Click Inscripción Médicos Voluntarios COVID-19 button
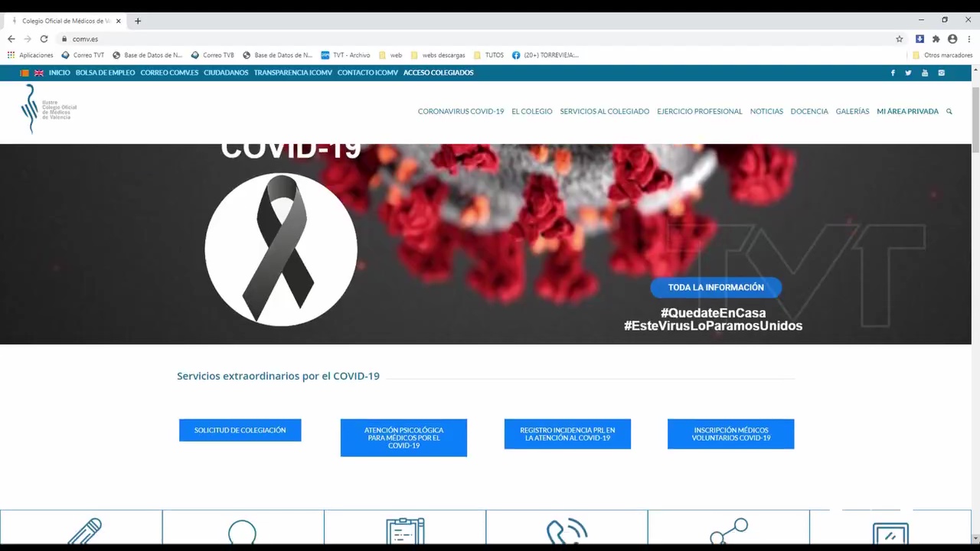The height and width of the screenshot is (551, 980). [730, 434]
